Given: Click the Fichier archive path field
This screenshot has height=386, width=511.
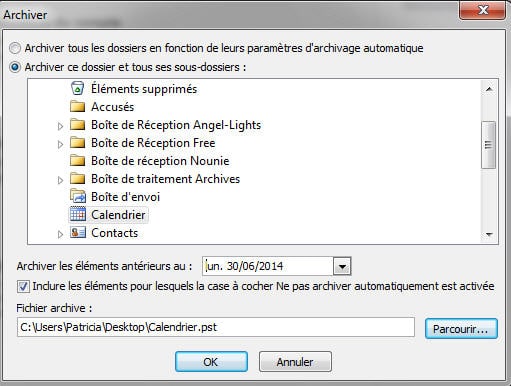Looking at the screenshot, I should [216, 327].
